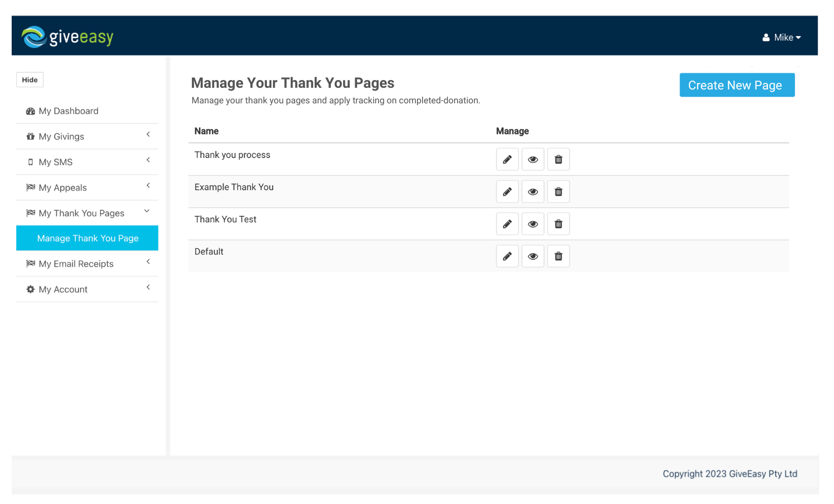Edit the 'Example Thank You' page
The height and width of the screenshot is (504, 834).
coord(507,192)
